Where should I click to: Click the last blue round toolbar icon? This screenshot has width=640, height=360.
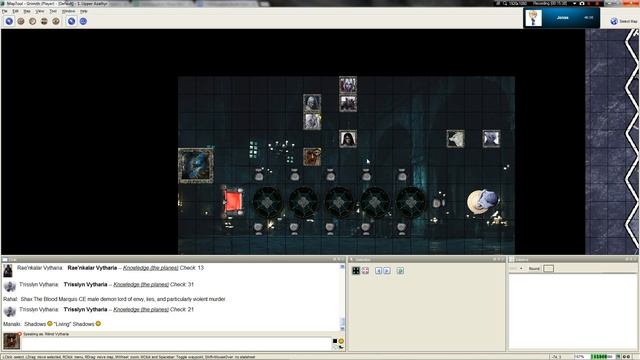[x=83, y=21]
